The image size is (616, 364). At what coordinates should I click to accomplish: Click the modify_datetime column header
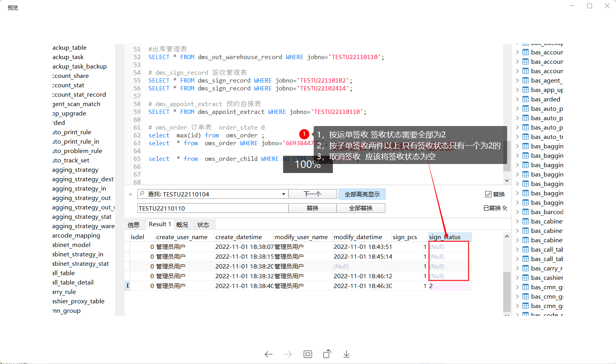361,237
